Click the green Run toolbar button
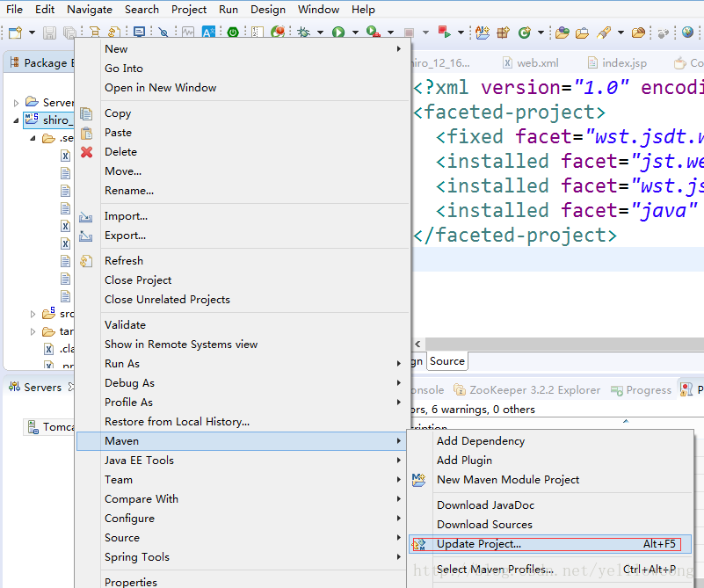704x588 pixels. (338, 33)
